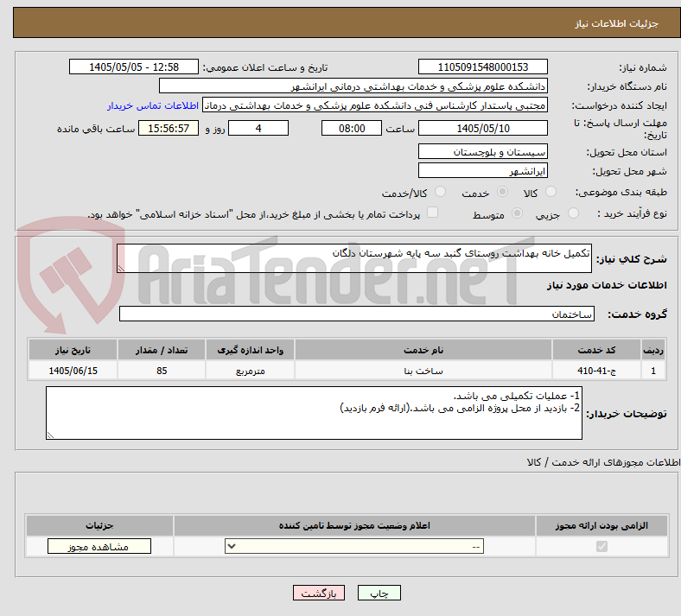This screenshot has width=681, height=616.
Task: Click the بازگشت back button
Action: [319, 593]
